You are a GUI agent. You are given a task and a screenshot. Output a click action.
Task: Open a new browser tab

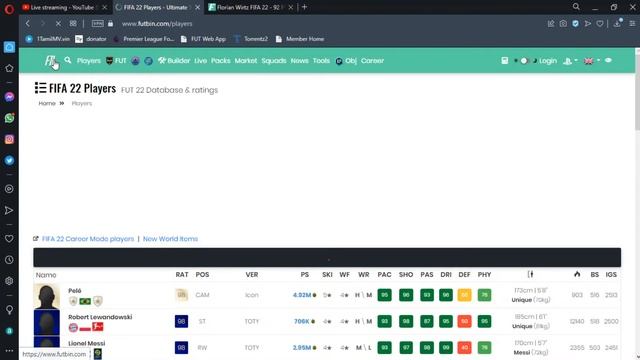coord(304,7)
